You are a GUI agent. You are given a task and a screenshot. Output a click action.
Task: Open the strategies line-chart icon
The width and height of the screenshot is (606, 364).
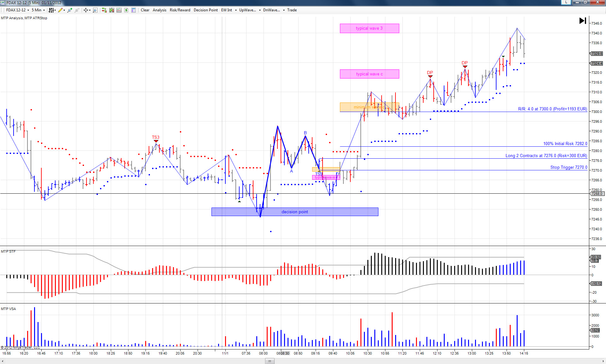[x=119, y=10]
